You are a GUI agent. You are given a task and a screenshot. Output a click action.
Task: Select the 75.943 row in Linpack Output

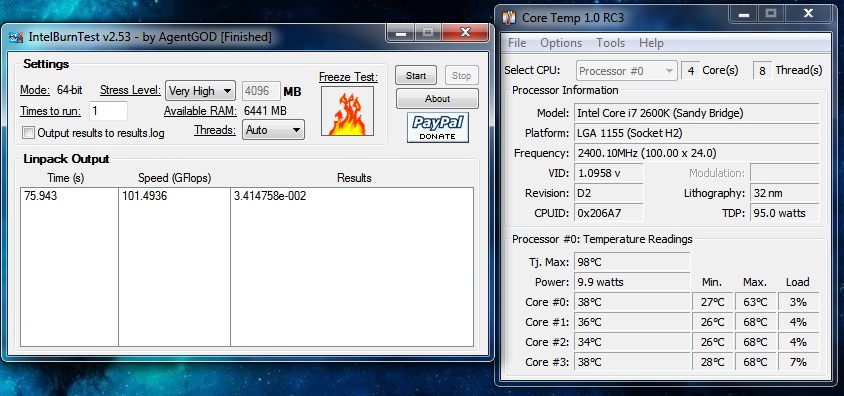click(247, 196)
